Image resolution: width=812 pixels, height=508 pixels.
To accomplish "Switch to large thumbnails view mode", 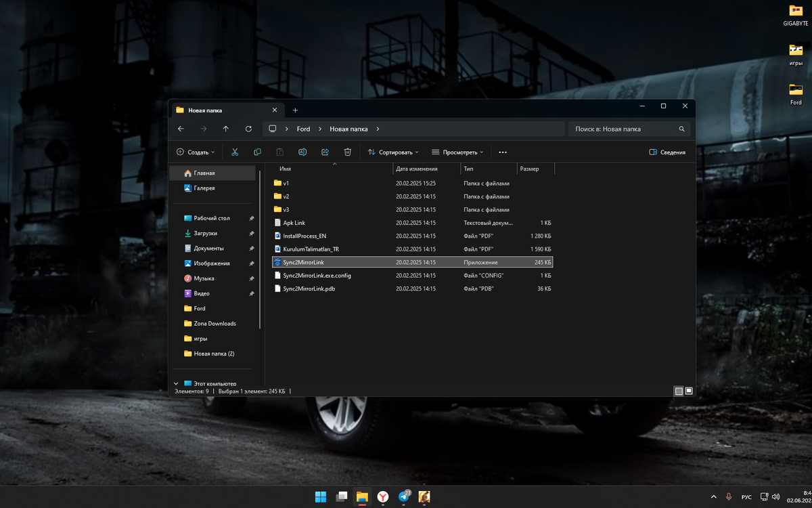I will click(x=689, y=391).
